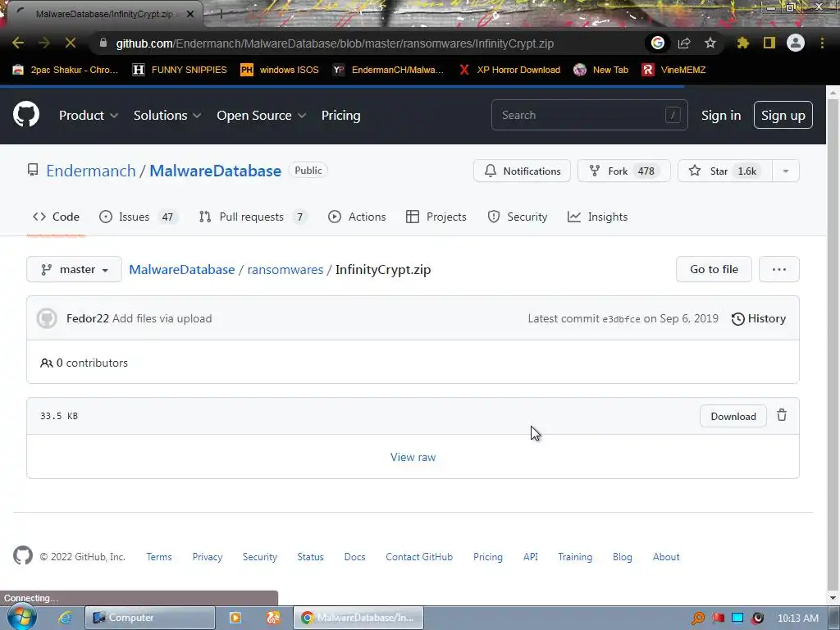Expand the Solutions menu
The width and height of the screenshot is (840, 630).
[x=167, y=115]
